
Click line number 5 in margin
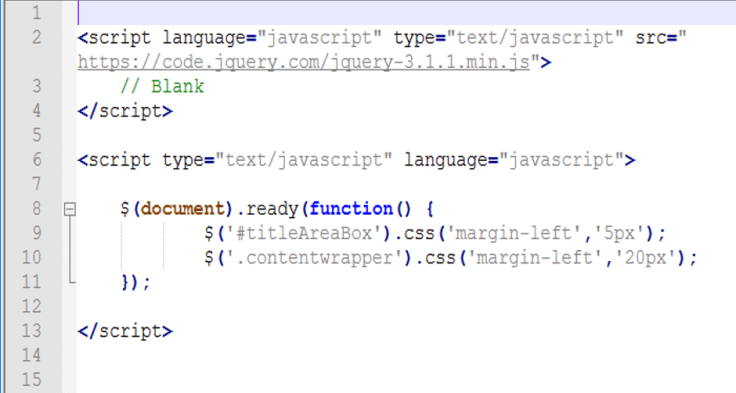[x=37, y=135]
